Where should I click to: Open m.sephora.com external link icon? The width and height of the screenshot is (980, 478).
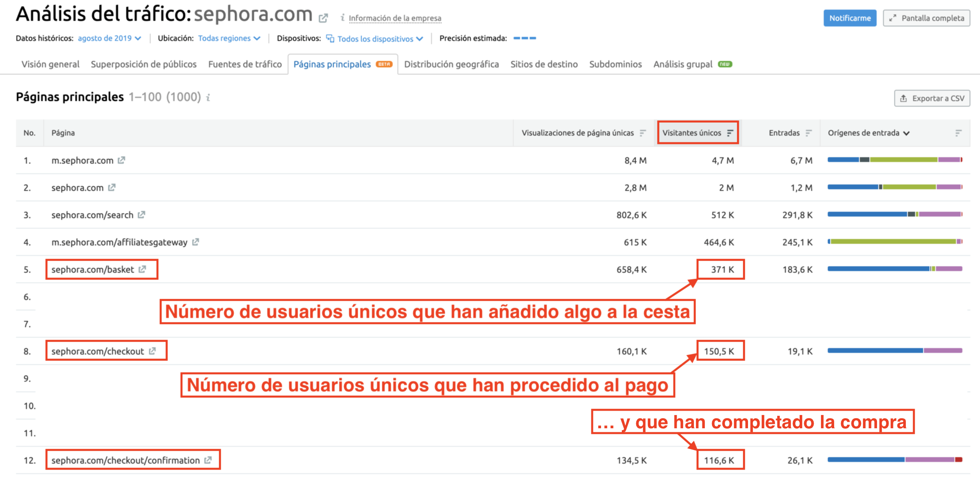[x=121, y=160]
